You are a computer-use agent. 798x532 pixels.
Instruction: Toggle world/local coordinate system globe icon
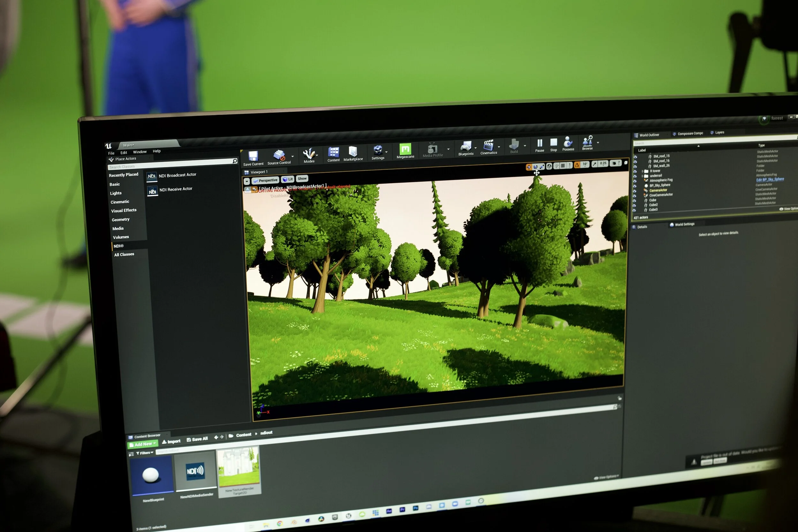coord(549,166)
